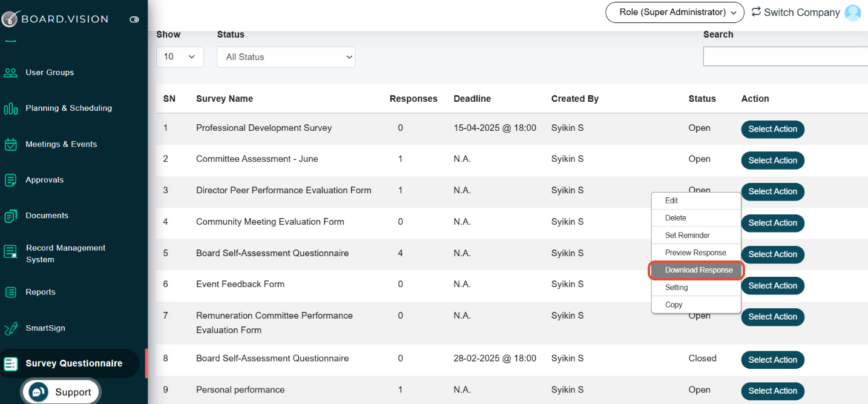Image resolution: width=868 pixels, height=404 pixels.
Task: Click the User Groups sidebar icon
Action: (11, 73)
